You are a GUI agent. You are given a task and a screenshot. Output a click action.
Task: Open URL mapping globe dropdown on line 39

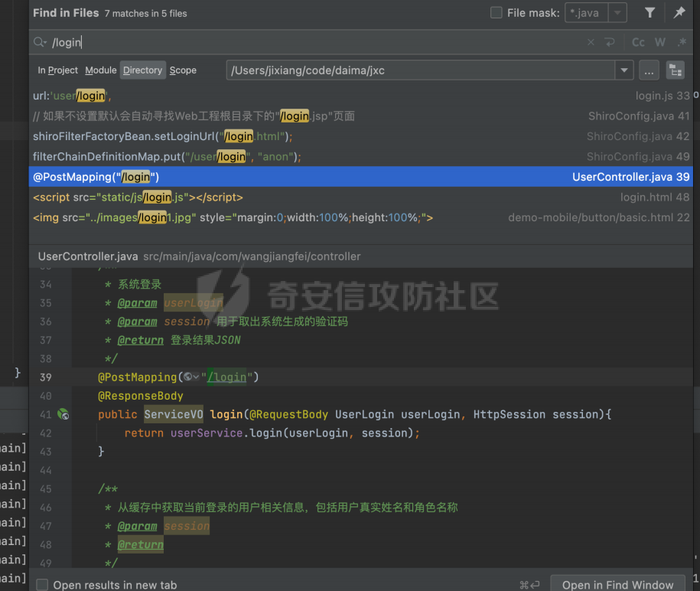[191, 377]
